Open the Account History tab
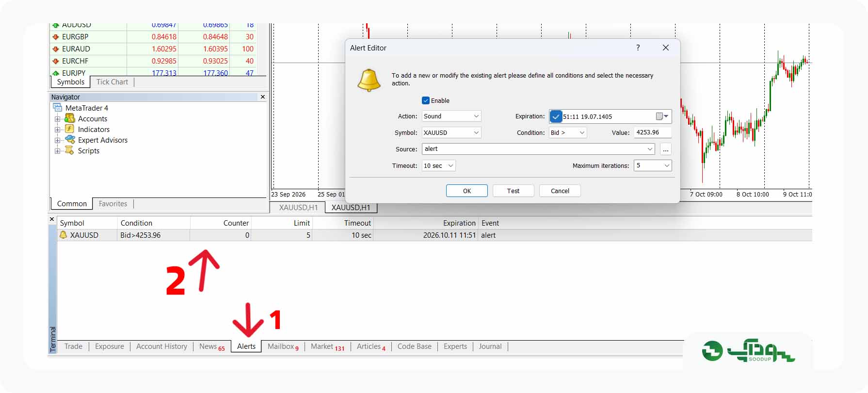The height and width of the screenshot is (393, 868). (x=161, y=346)
